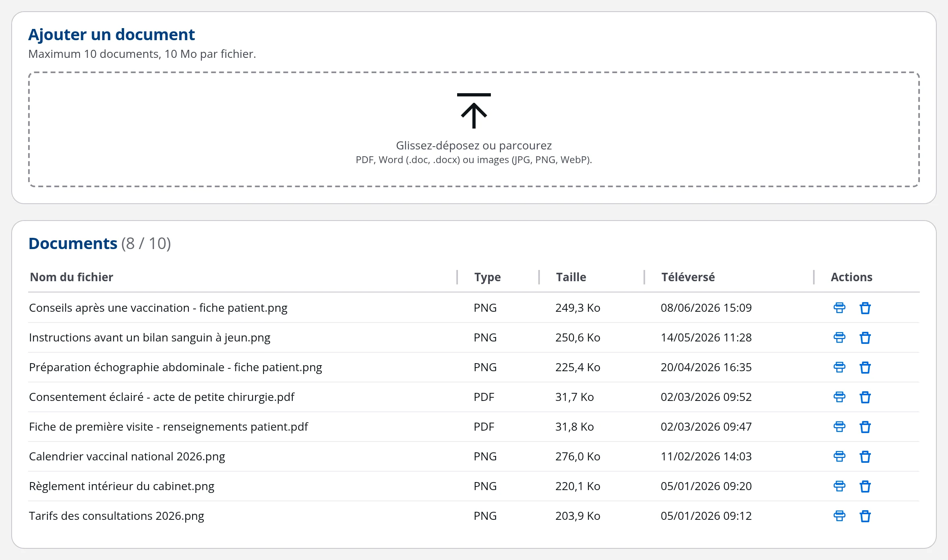Print Conseils après une vaccination document
Viewport: 948px width, 560px height.
pos(839,308)
